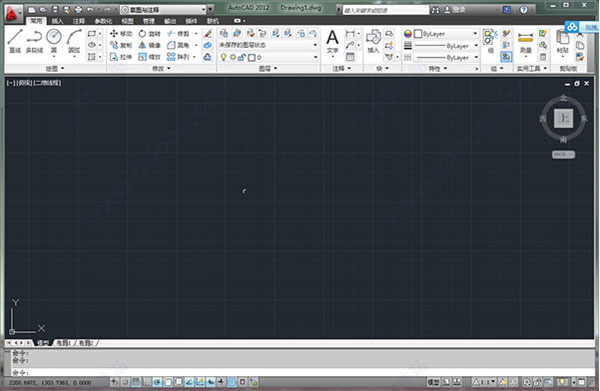This screenshot has width=600, height=391.
Task: Click the Help question mark icon
Action: pos(523,10)
